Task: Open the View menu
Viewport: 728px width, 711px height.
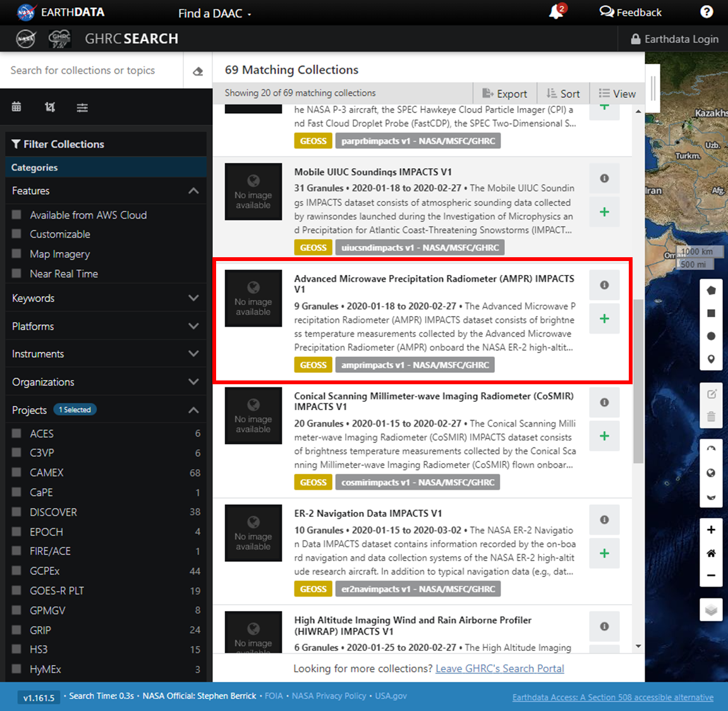Action: 617,94
